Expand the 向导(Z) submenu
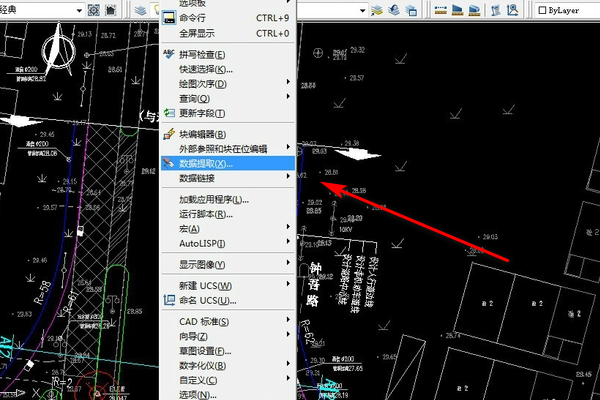The image size is (600, 400). tap(227, 336)
